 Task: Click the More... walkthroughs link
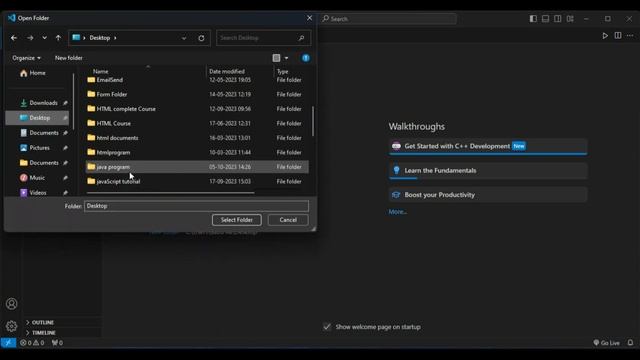398,212
